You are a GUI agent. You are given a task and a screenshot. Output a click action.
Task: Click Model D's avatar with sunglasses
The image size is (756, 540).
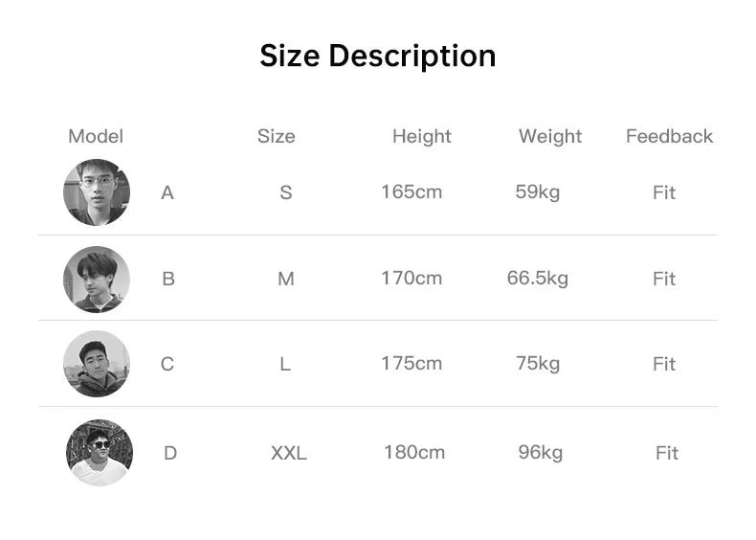pyautogui.click(x=100, y=452)
